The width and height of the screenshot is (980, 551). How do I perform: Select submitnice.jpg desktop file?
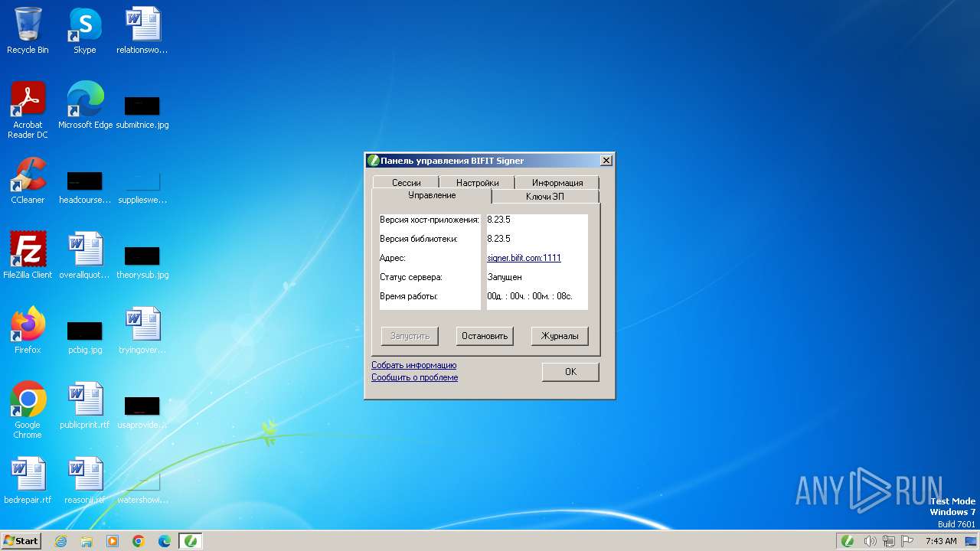click(142, 111)
